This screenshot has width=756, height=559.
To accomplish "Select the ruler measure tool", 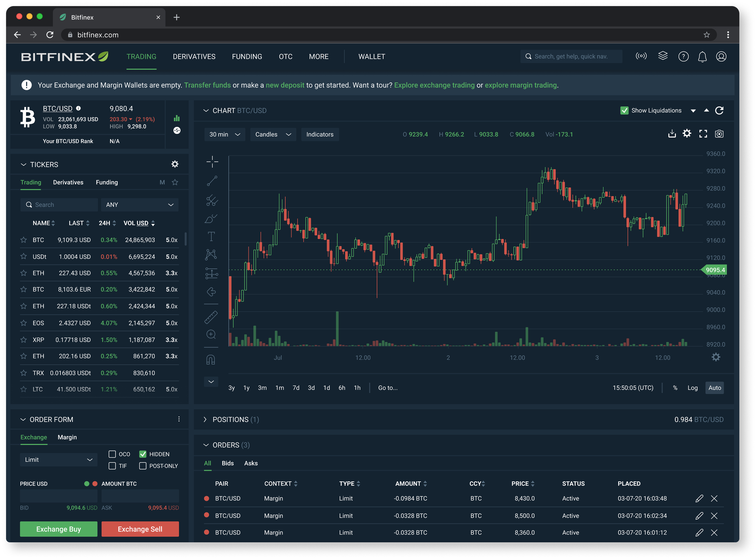I will pyautogui.click(x=211, y=317).
